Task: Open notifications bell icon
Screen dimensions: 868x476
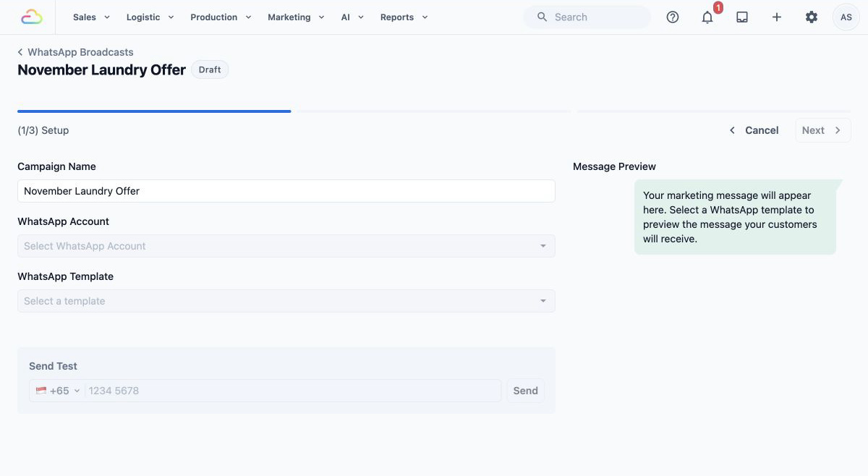Action: point(707,17)
